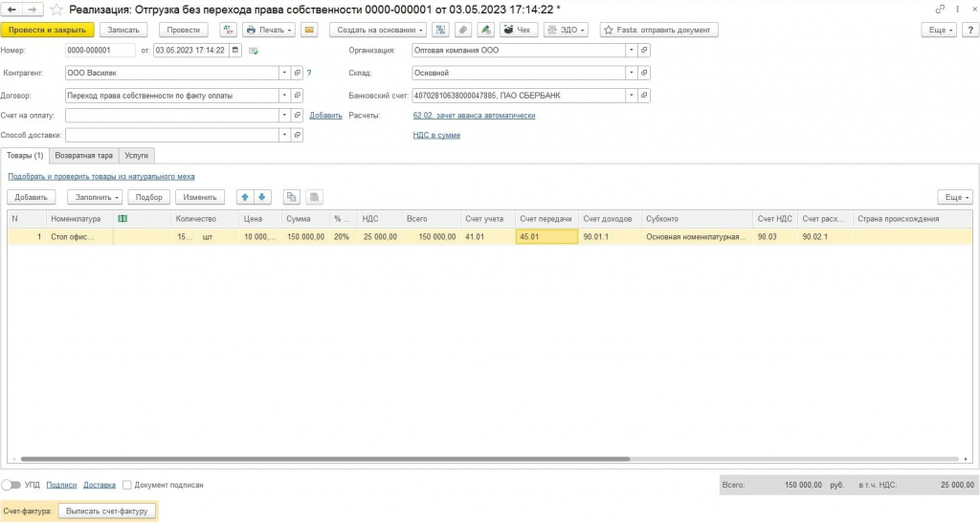The height and width of the screenshot is (523, 980).
Task: Copy link to document chain icon
Action: (x=940, y=10)
